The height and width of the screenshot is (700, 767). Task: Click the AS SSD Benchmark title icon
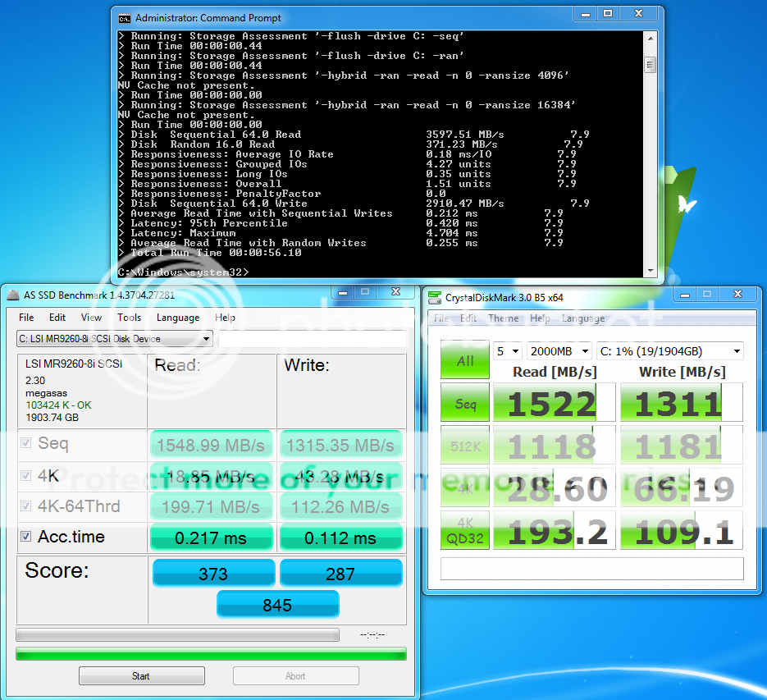[x=13, y=295]
